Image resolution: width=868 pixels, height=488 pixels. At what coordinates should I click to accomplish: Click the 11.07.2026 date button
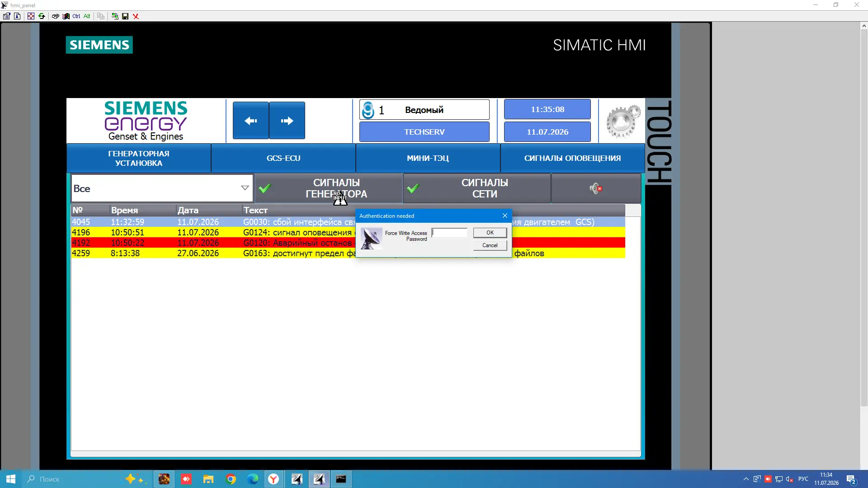tap(547, 132)
